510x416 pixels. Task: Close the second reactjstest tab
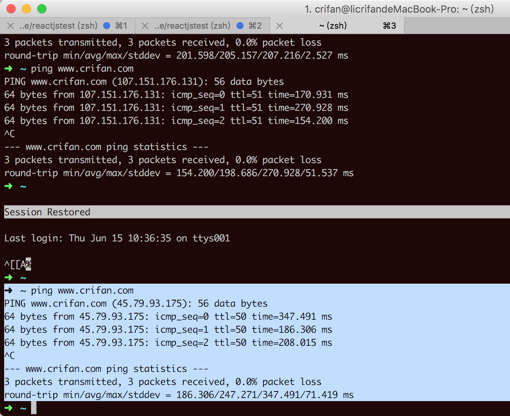pyautogui.click(x=145, y=26)
